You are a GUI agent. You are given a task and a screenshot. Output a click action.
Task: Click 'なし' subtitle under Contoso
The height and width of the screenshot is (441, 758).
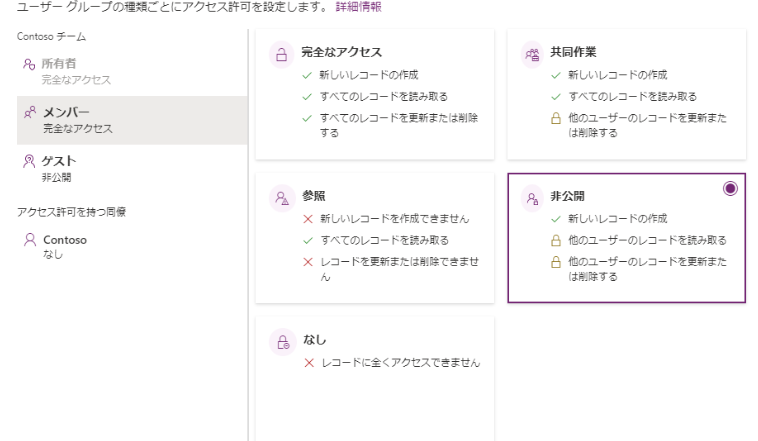click(53, 254)
